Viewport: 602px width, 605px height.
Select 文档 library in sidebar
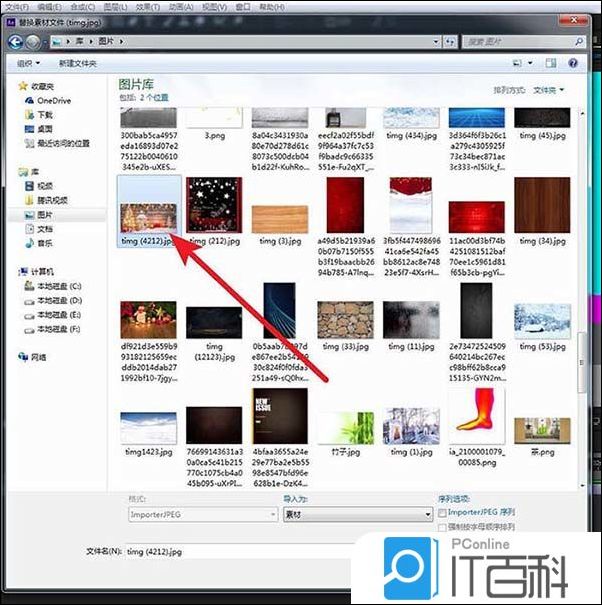[39, 229]
